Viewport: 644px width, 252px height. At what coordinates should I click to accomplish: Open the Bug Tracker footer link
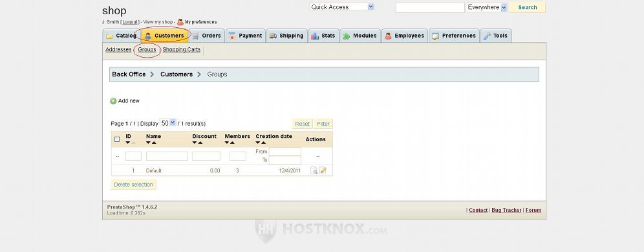506,210
